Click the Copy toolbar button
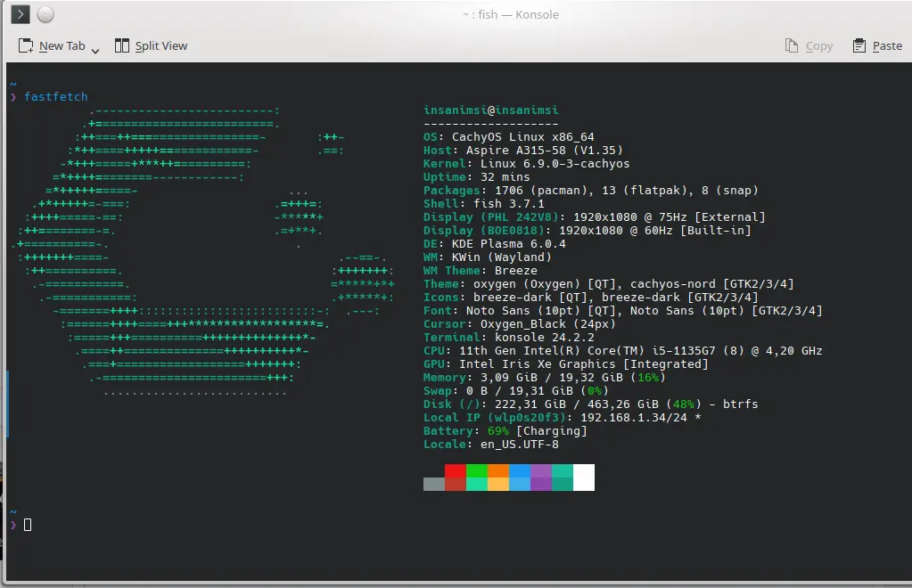Image resolution: width=912 pixels, height=588 pixels. point(809,46)
